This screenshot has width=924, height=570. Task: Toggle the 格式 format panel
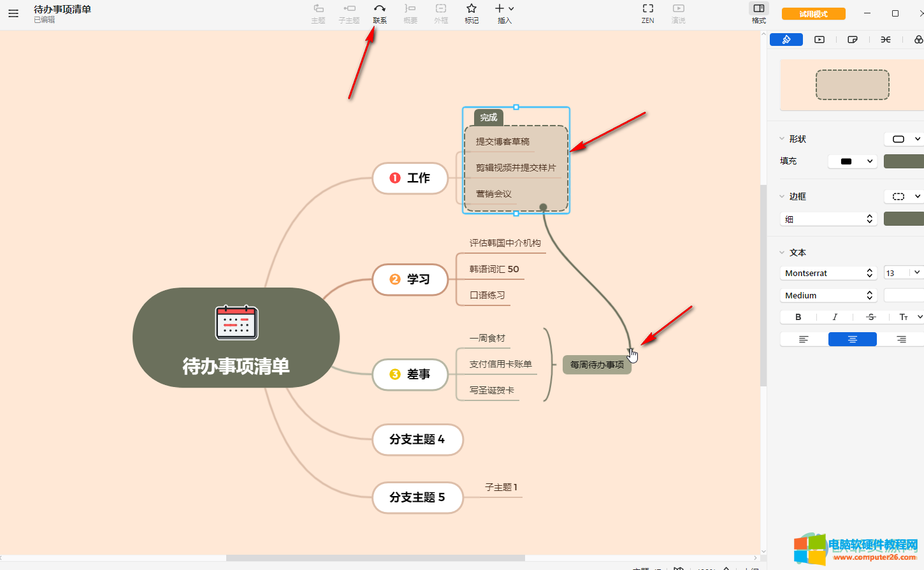(x=759, y=13)
